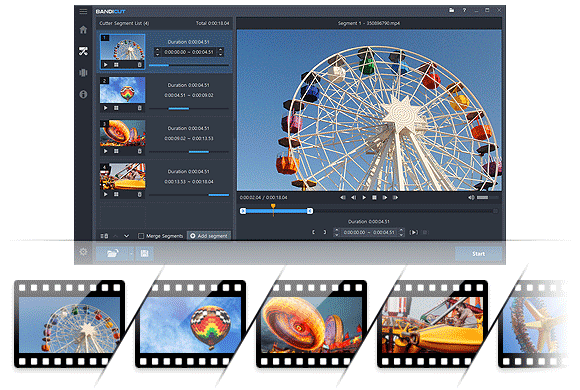Select the hot air balloon segment thumbnail
Viewport: 580px width, 390px height.
[122, 90]
